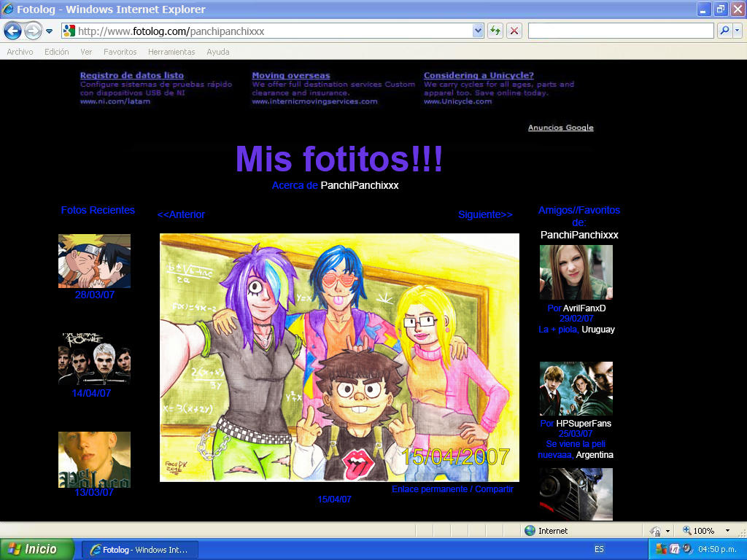Open the recent pages history dropdown arrow
747x560 pixels.
point(50,31)
